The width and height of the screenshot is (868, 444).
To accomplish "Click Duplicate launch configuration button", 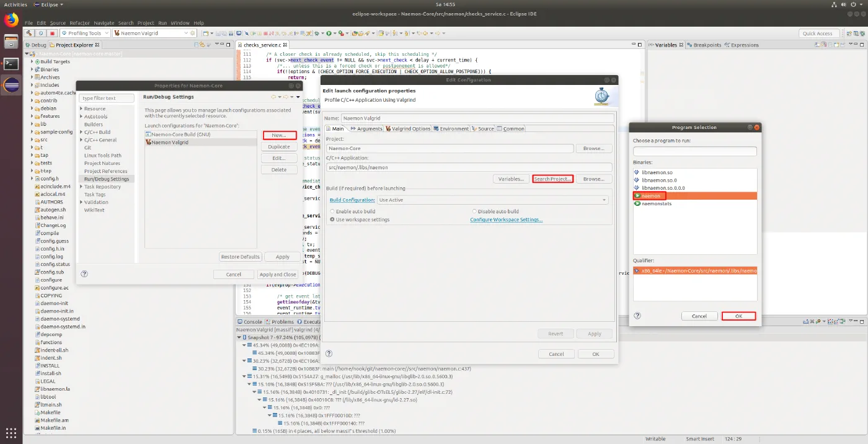I will [279, 146].
